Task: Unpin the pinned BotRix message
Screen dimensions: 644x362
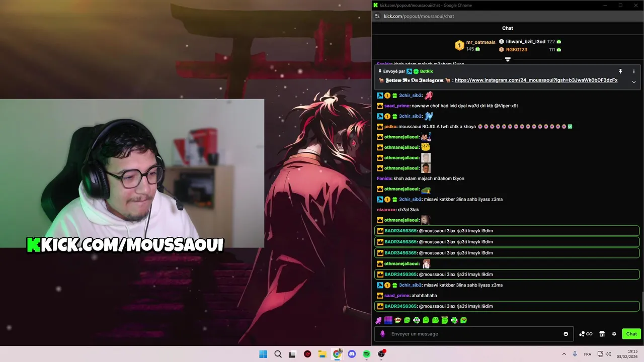Action: tap(620, 71)
